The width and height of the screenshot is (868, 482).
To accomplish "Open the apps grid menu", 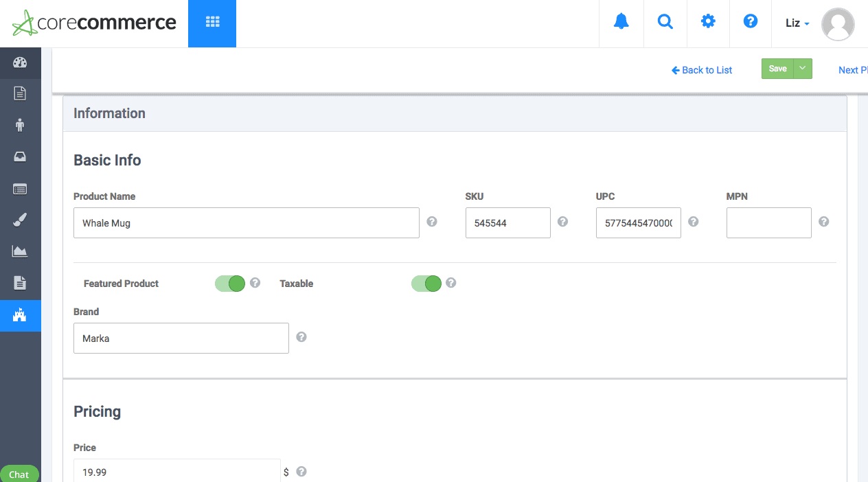I will click(212, 23).
